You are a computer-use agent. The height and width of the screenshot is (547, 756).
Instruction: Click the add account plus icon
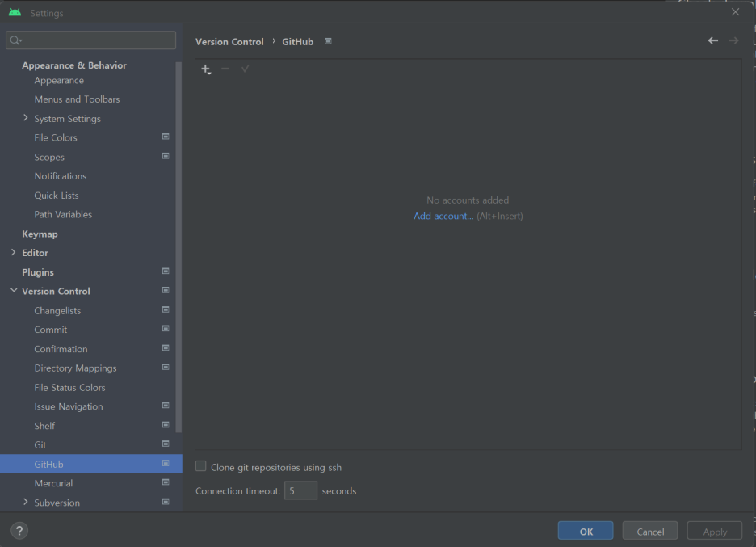206,69
